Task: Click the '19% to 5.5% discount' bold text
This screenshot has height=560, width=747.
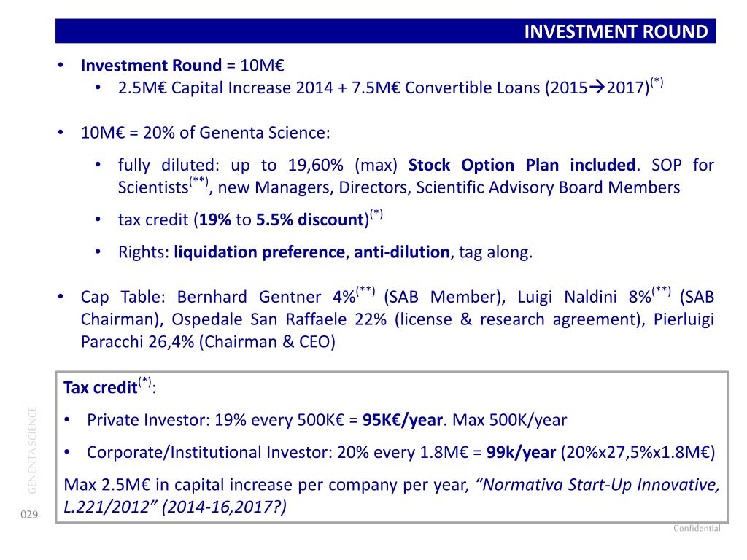Action: pos(281,219)
